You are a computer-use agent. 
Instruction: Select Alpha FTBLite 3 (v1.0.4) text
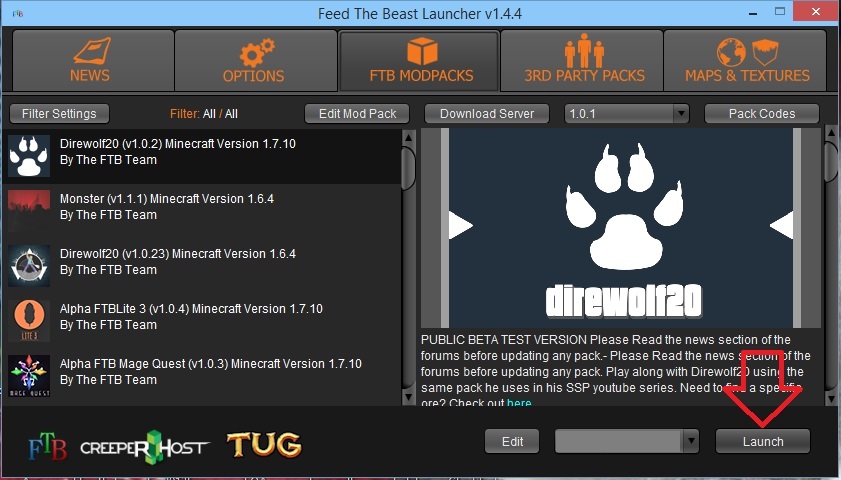pyautogui.click(x=124, y=309)
